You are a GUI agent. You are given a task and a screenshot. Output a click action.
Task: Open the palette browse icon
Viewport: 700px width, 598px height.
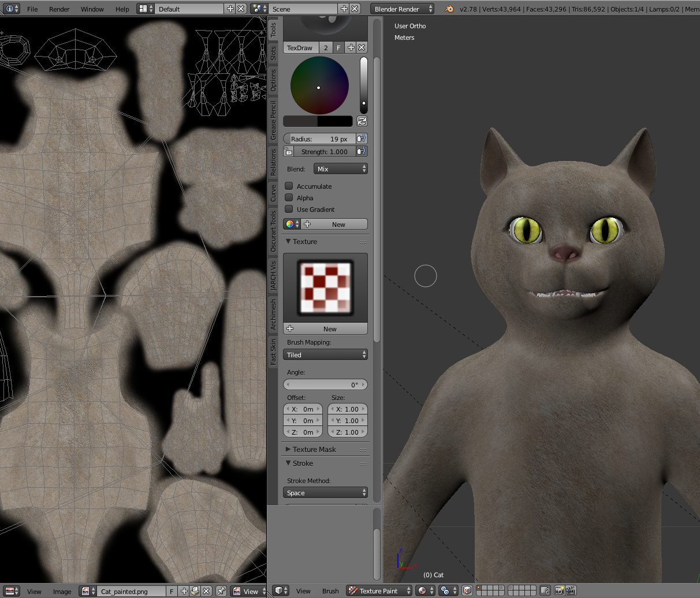[x=292, y=224]
